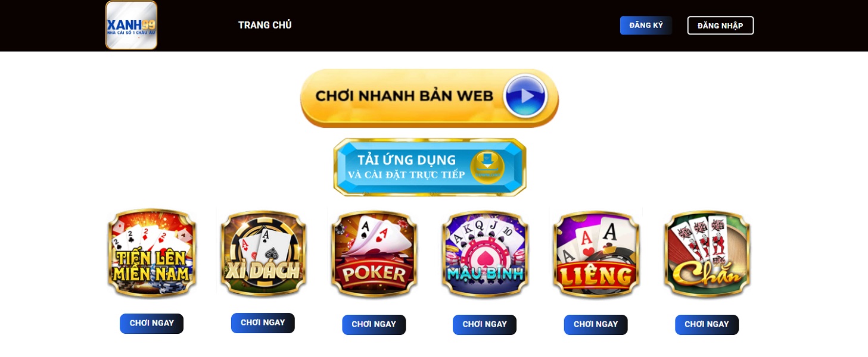Screen dimensions: 868x357
Task: Click Chơi Ngay under Liêng
Action: point(596,324)
